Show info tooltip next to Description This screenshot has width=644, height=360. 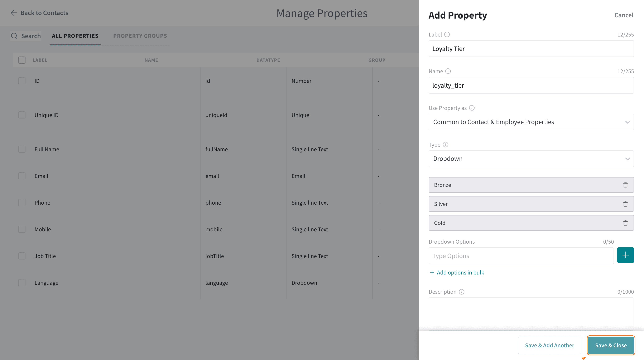coord(461,292)
